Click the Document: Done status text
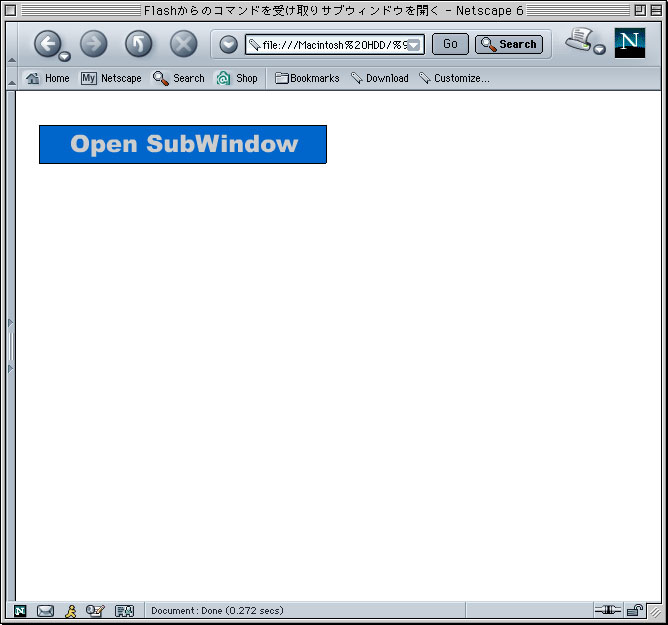Screen dimensions: 668x625 click(x=217, y=611)
